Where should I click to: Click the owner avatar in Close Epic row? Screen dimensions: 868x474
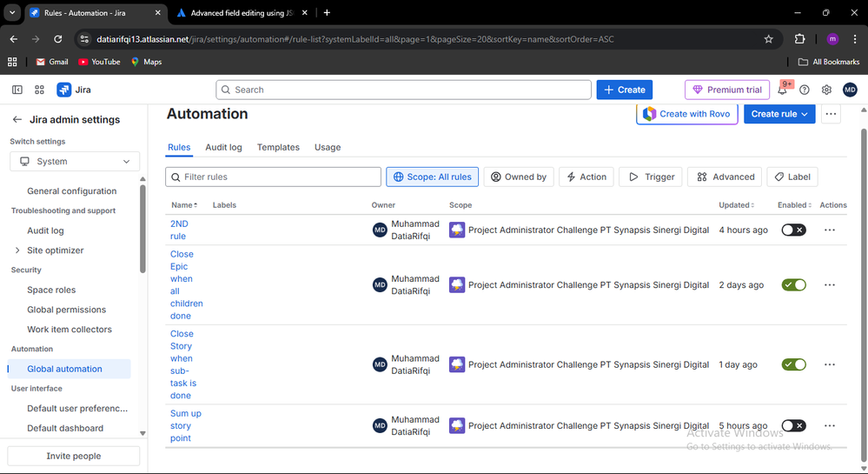(380, 285)
